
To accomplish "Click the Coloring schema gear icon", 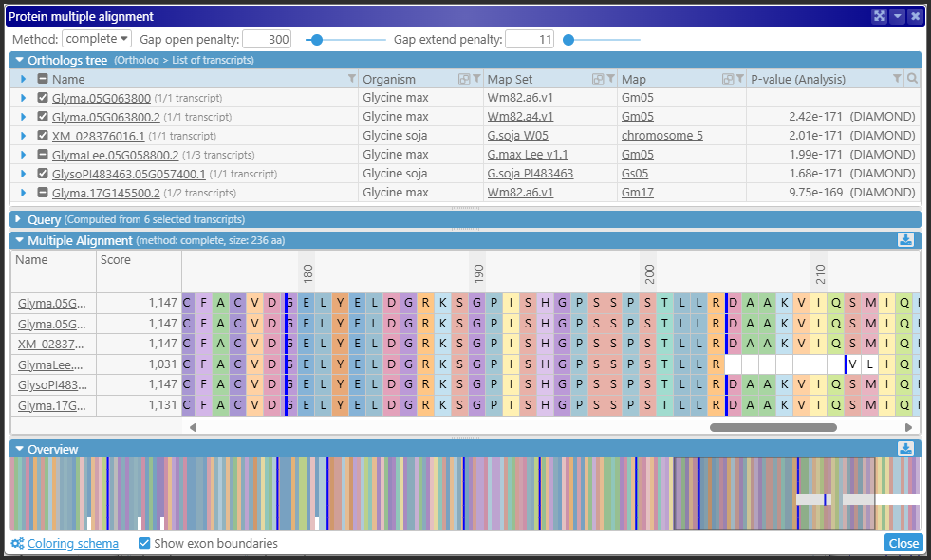I will click(18, 543).
